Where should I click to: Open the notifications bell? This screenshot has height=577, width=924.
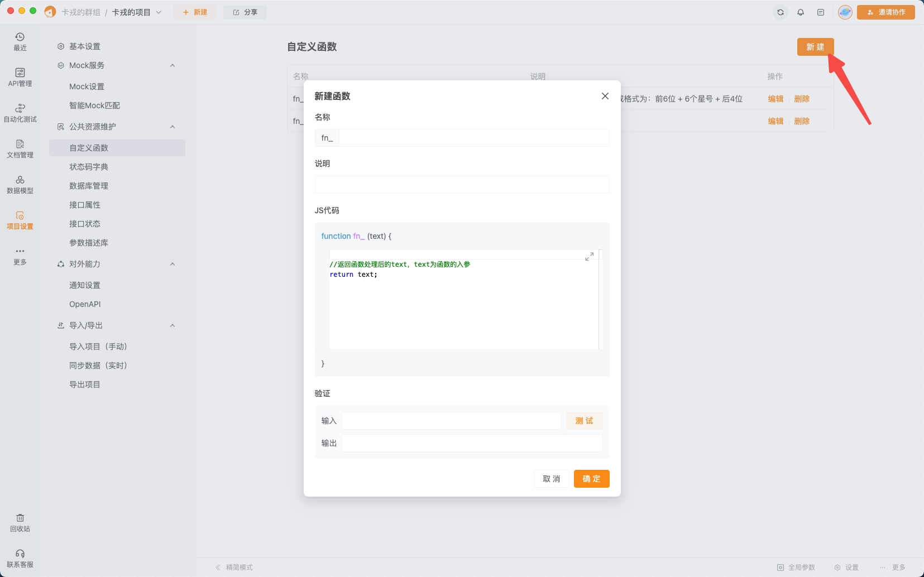point(801,12)
